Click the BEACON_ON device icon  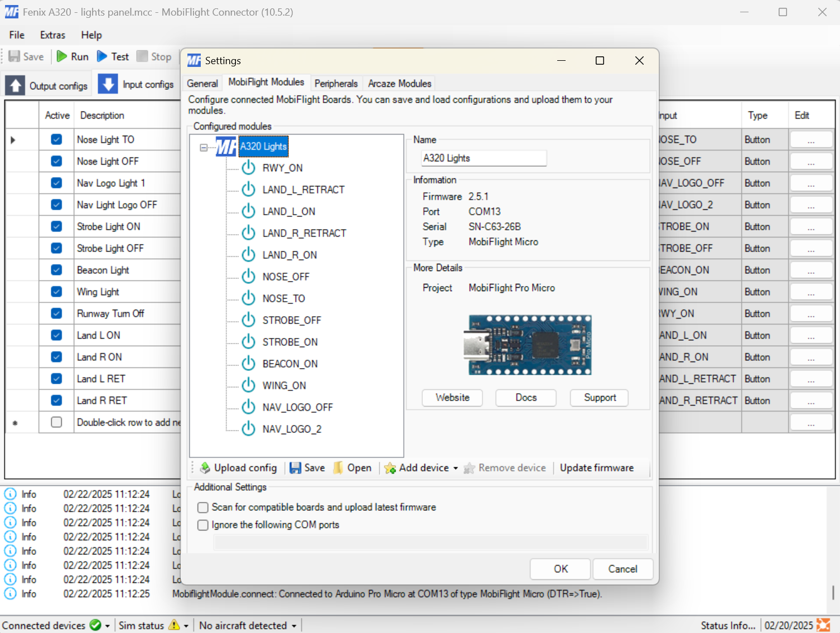tap(248, 364)
